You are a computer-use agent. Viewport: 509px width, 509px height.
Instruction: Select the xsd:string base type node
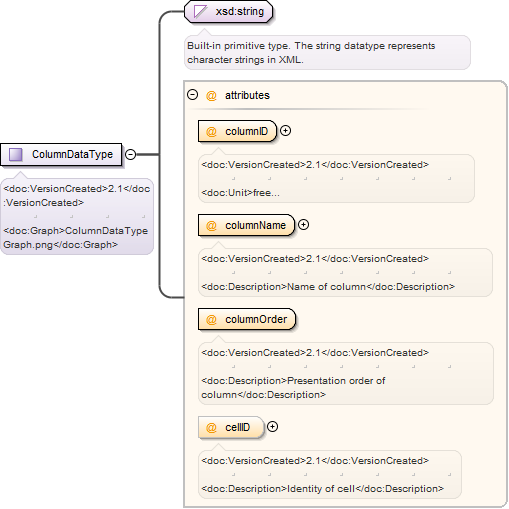[229, 11]
